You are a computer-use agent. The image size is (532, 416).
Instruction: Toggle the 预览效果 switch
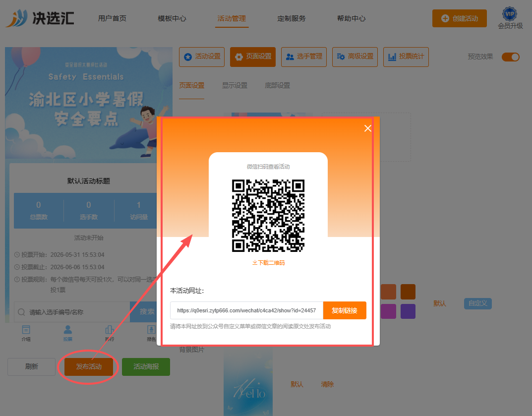[x=511, y=57]
